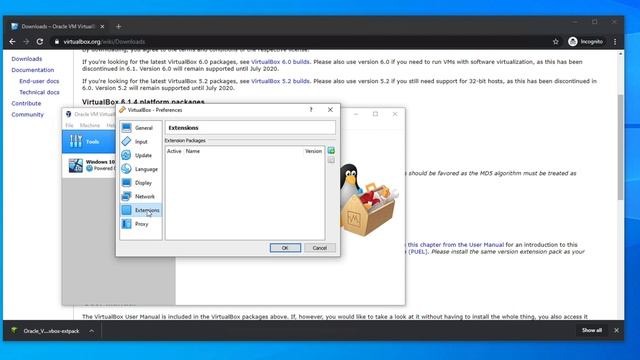Open VirtualBox 6.0 builds link
Image resolution: width=640 pixels, height=360 pixels.
point(280,62)
